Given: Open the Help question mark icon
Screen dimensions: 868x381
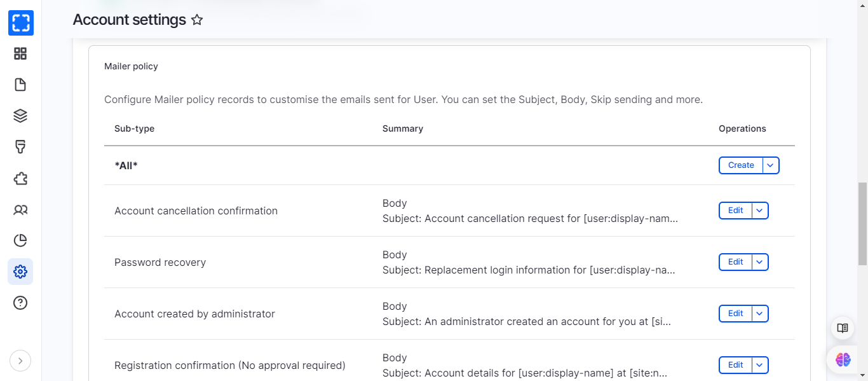Looking at the screenshot, I should pos(20,303).
